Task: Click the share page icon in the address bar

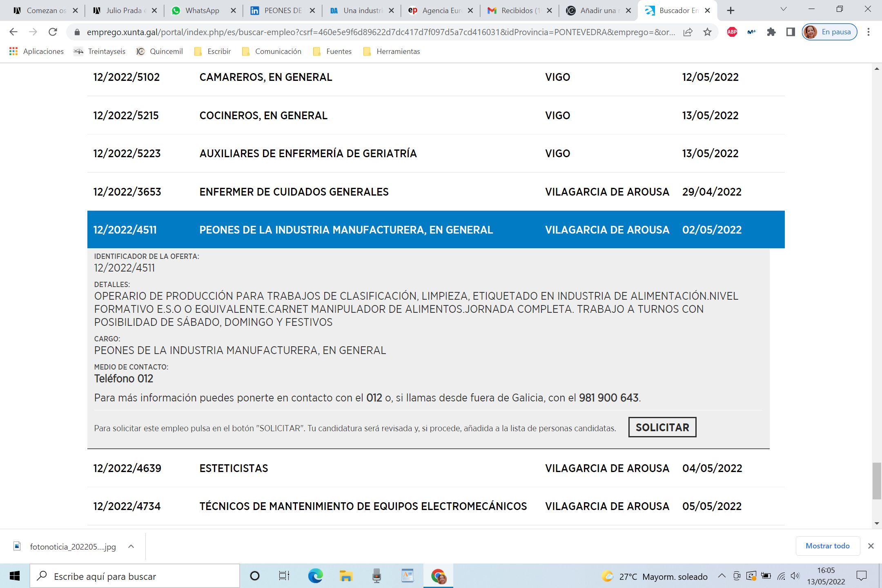Action: pos(688,32)
